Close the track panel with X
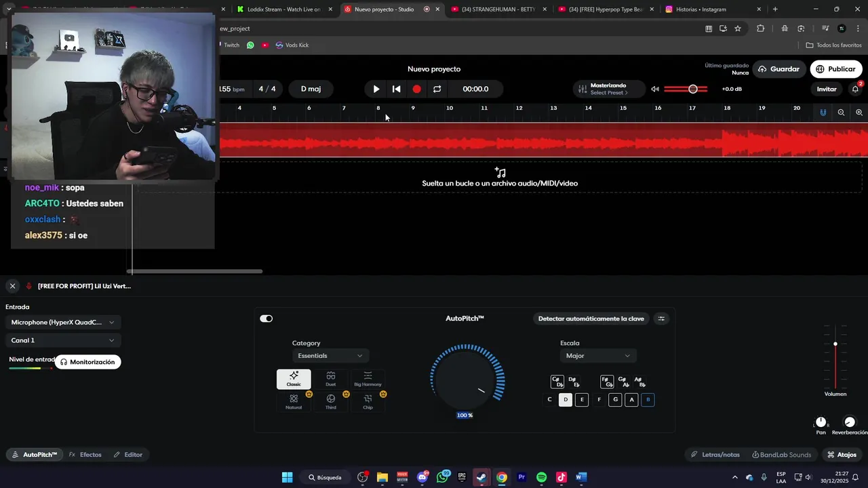This screenshot has height=488, width=868. (x=12, y=286)
